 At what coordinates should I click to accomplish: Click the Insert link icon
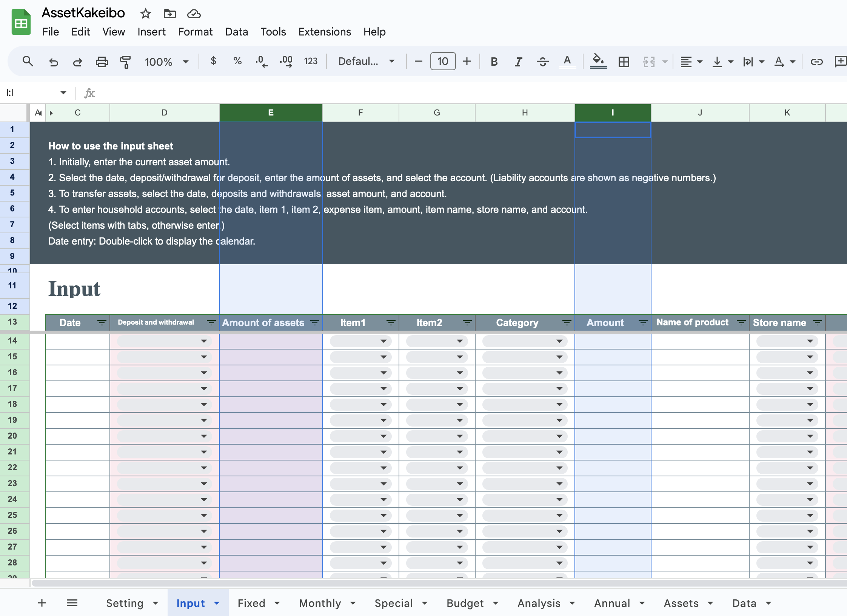(816, 61)
